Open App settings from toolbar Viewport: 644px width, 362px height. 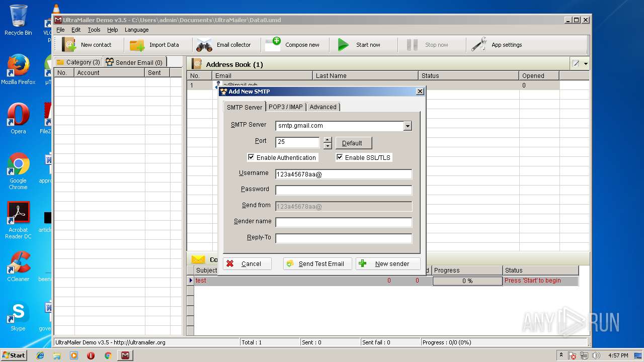497,45
